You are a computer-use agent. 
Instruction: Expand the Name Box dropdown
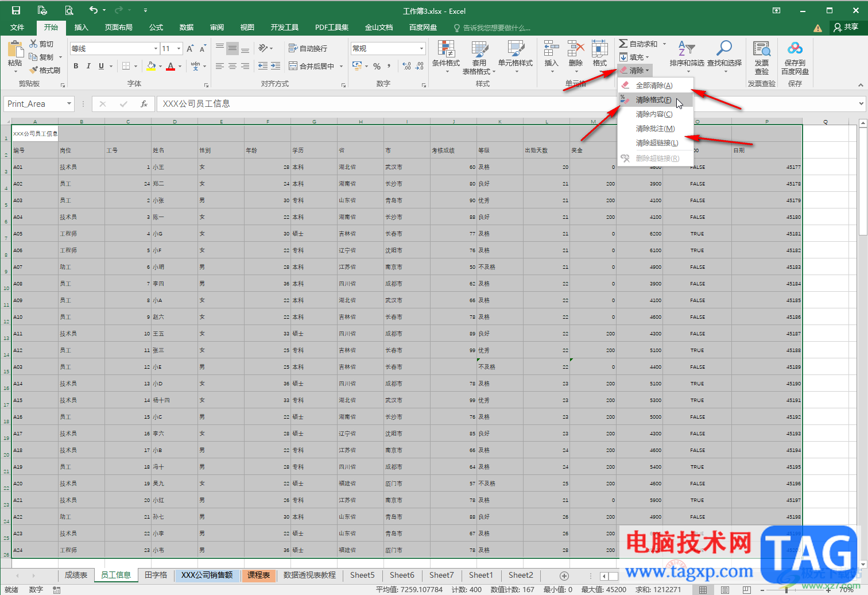tap(69, 104)
